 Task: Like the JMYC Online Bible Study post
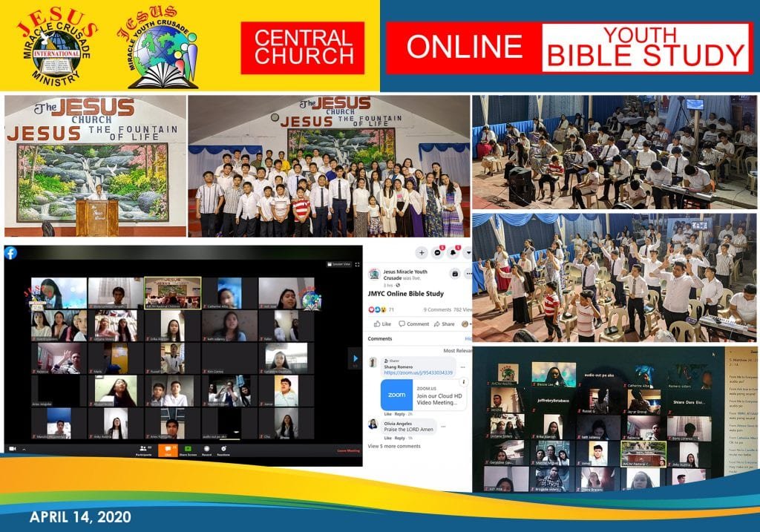coord(384,324)
